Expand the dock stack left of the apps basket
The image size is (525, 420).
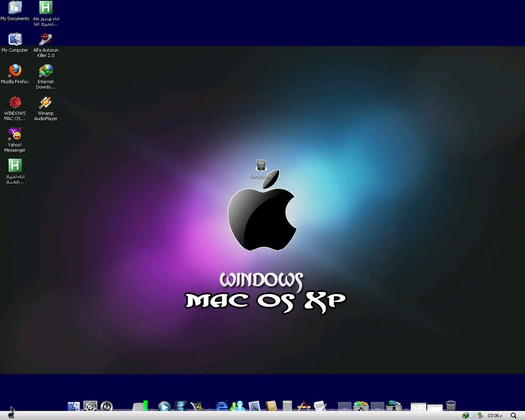click(345, 406)
